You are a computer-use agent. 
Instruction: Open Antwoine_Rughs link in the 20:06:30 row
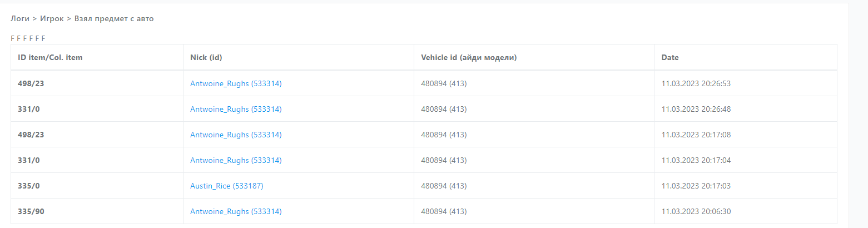(x=236, y=212)
